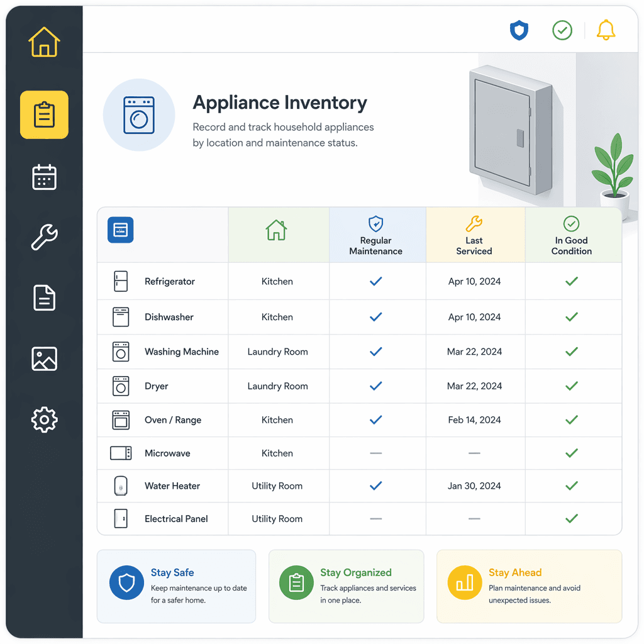Click the Stay Safe shield icon
Image resolution: width=644 pixels, height=644 pixels.
126,583
